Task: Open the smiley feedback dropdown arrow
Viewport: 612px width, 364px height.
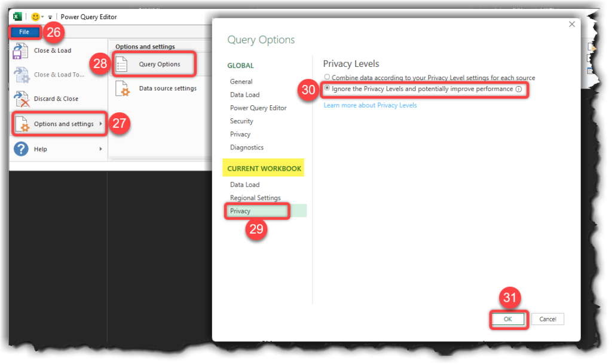Action: [42, 17]
